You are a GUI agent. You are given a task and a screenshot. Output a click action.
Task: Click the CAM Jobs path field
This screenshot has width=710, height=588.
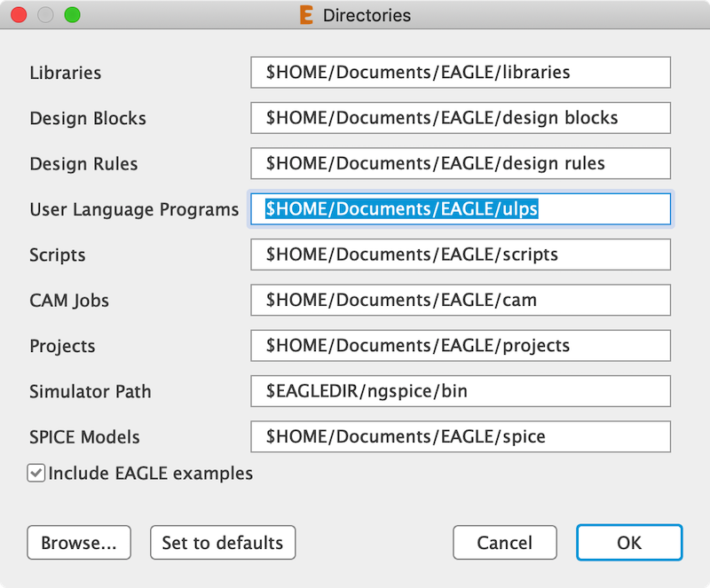[x=461, y=300]
